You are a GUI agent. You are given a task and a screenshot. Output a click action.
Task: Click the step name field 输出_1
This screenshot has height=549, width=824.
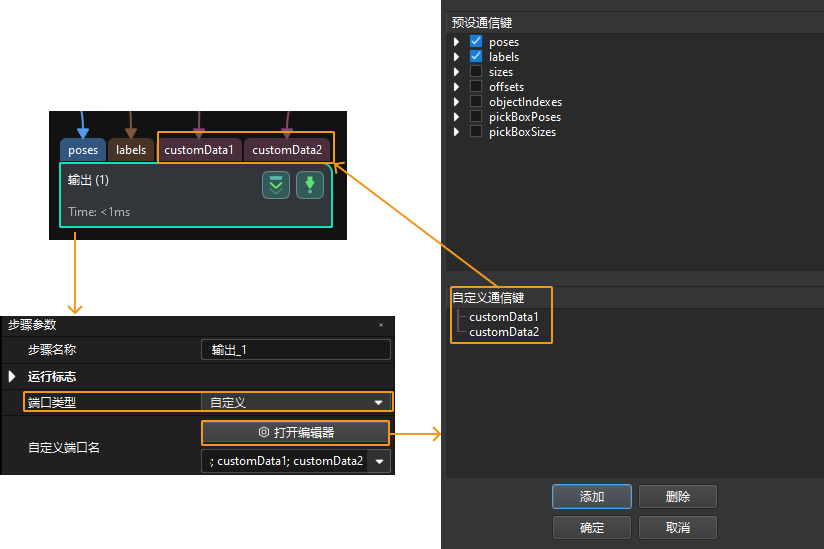tap(296, 350)
